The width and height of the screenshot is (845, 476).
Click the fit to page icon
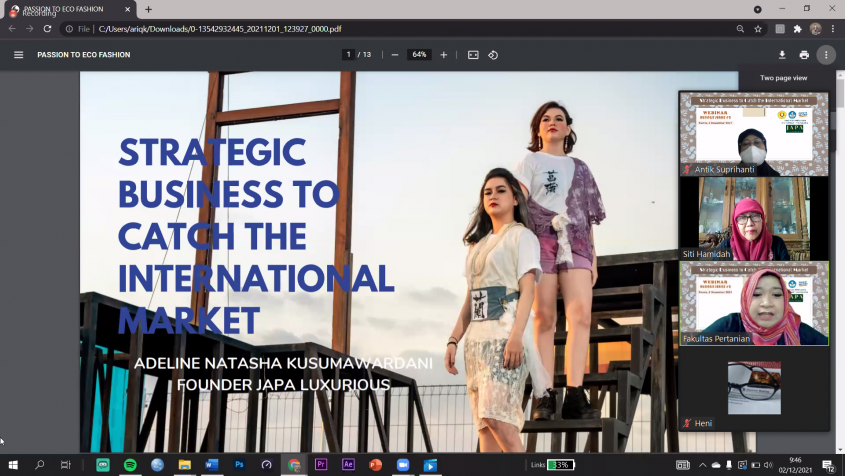473,55
